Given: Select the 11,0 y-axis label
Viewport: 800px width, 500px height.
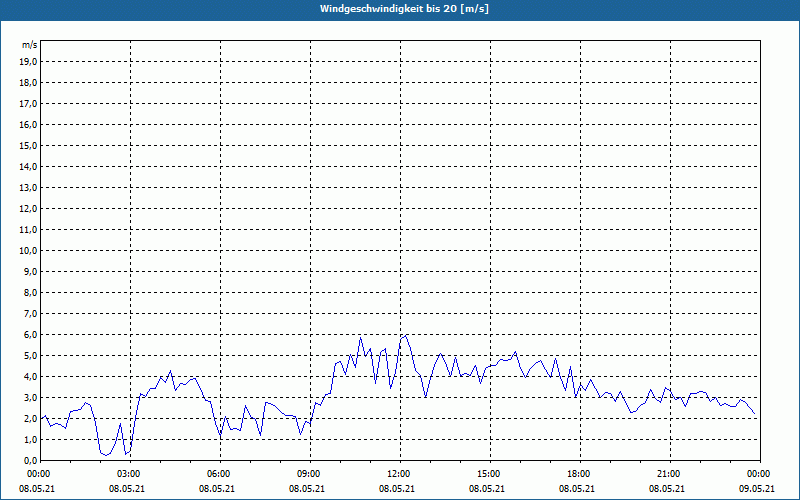Looking at the screenshot, I should point(28,230).
